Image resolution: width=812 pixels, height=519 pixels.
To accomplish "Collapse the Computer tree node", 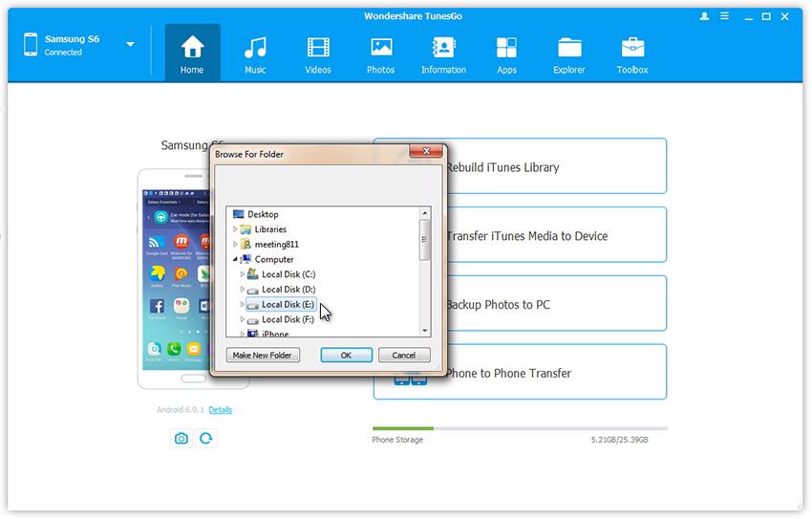I will pos(235,259).
